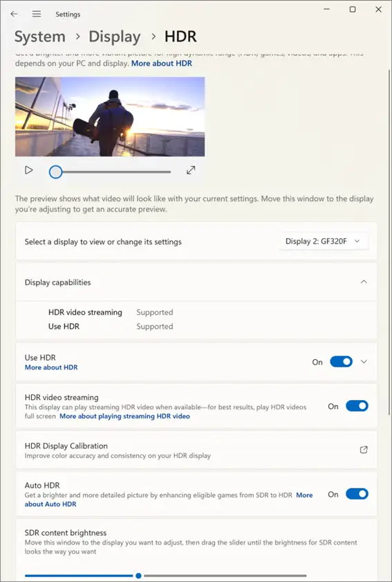This screenshot has width=392, height=582.
Task: Expand the Use HDR options chevron
Action: 364,362
